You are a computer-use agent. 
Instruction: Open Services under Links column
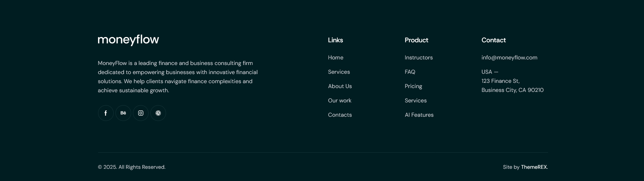[339, 72]
